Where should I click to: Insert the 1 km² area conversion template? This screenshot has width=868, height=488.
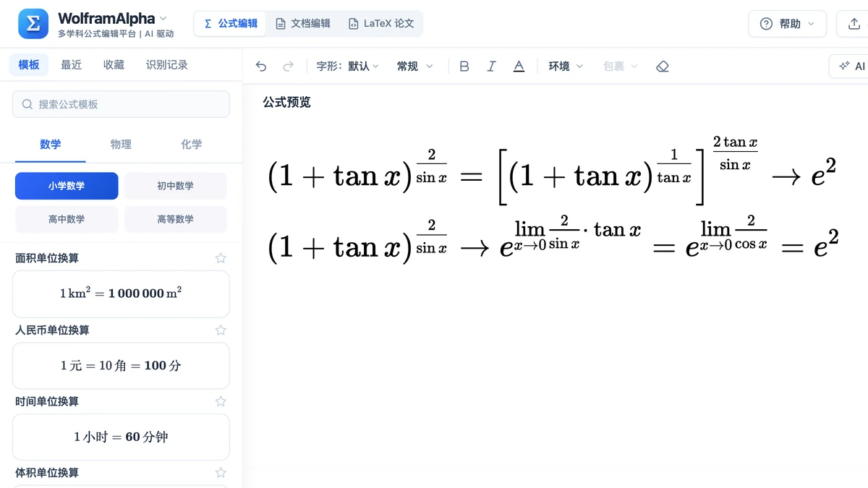(x=121, y=294)
